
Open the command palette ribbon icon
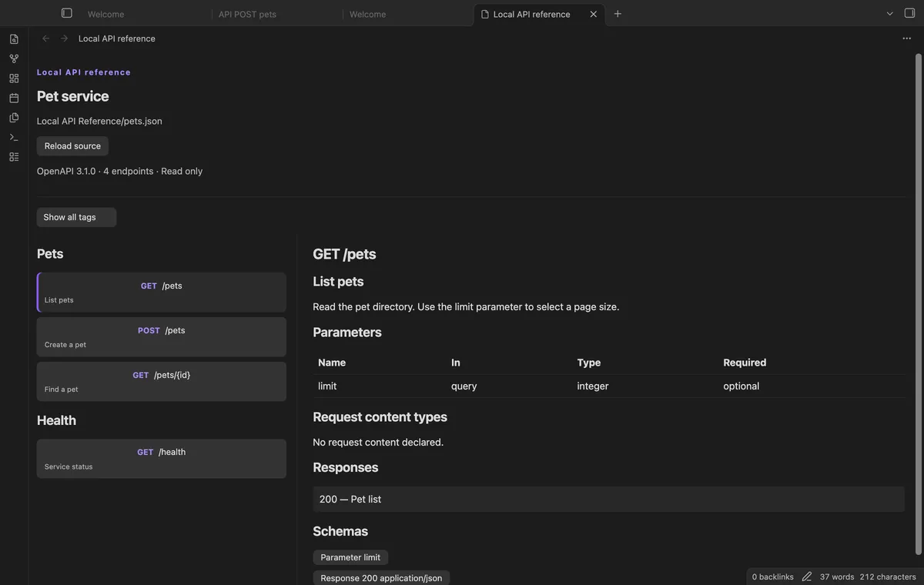[x=14, y=137]
